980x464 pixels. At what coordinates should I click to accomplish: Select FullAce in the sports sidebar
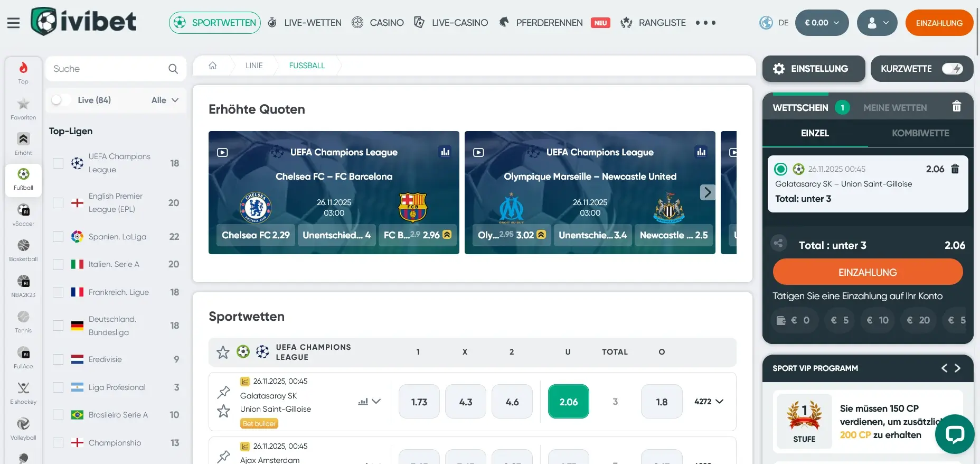pyautogui.click(x=23, y=358)
